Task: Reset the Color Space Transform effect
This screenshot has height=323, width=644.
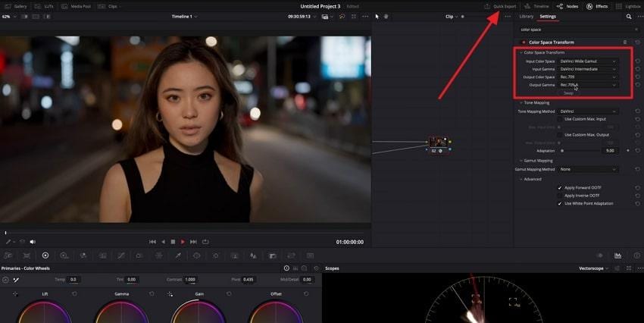Action: coord(637,42)
